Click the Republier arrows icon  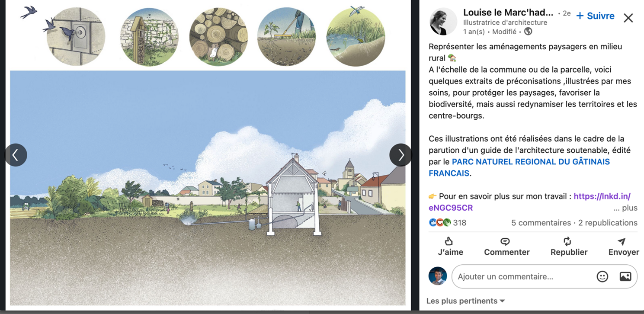[x=567, y=241]
